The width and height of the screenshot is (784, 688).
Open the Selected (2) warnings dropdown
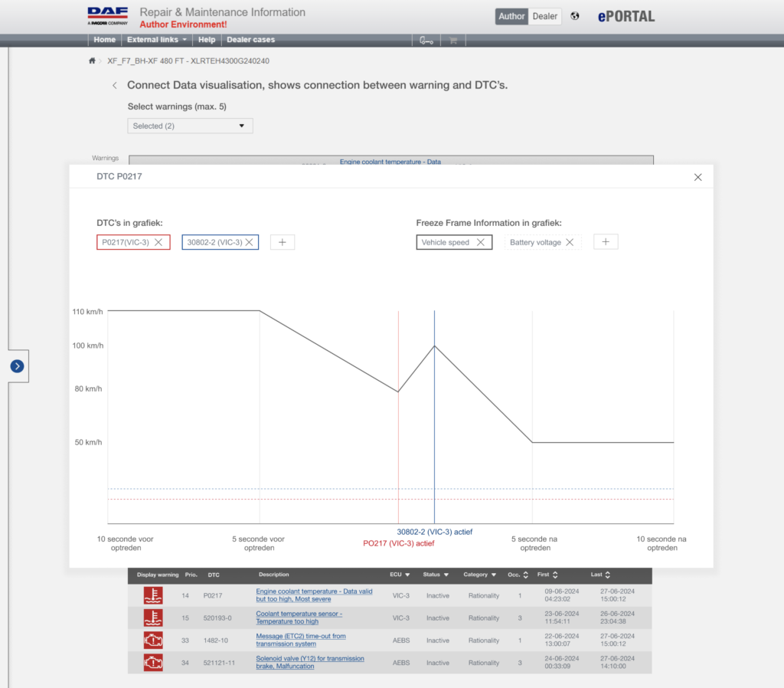point(190,126)
